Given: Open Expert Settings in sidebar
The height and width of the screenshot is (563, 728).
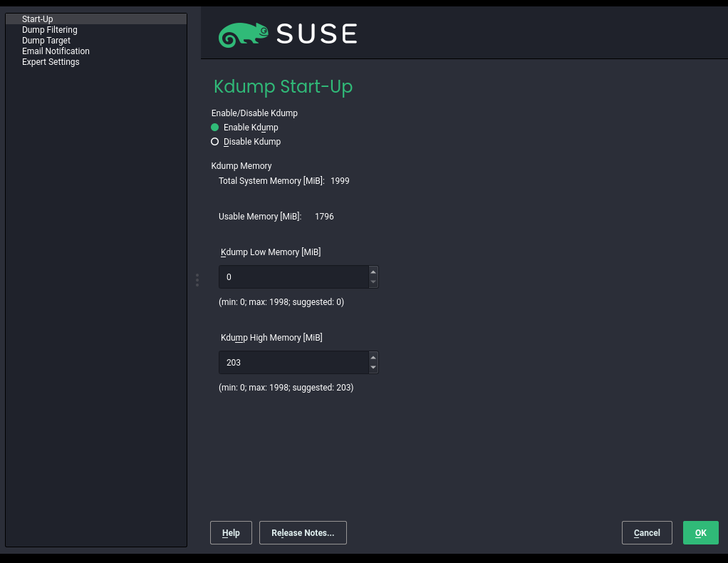Looking at the screenshot, I should [51, 62].
